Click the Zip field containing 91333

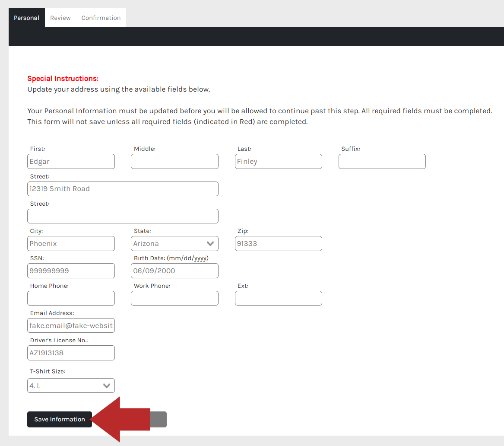[279, 243]
